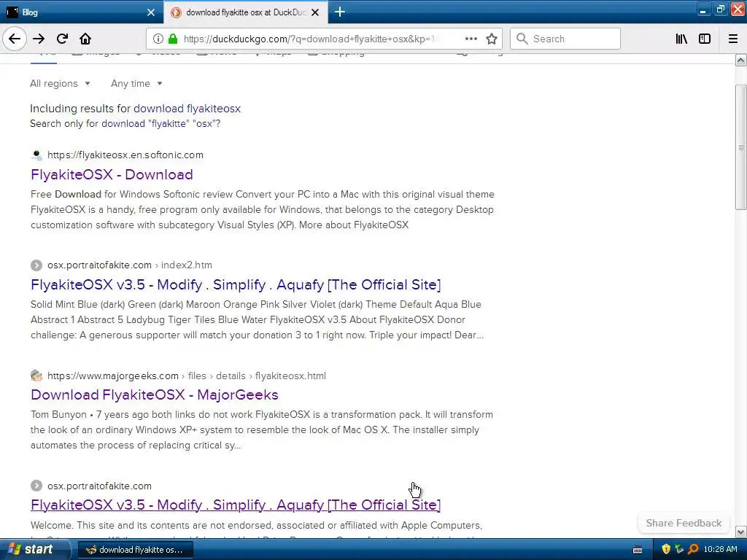747x560 pixels.
Task: Click the scrollbar down arrow
Action: point(741,532)
